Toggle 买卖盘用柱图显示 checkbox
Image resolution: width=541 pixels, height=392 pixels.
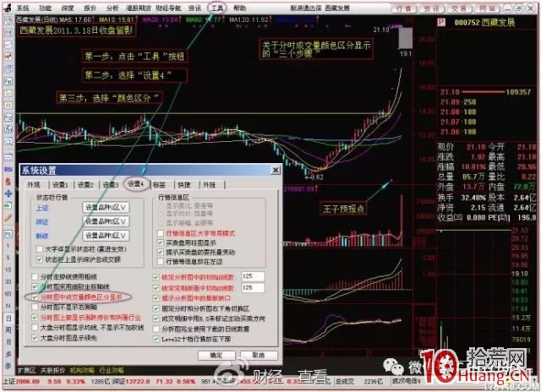[161, 242]
